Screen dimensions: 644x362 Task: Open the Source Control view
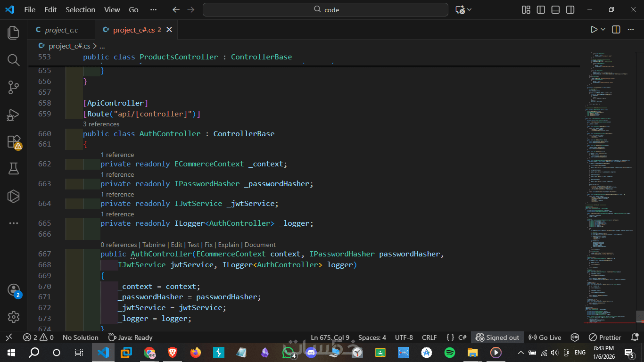click(x=13, y=87)
